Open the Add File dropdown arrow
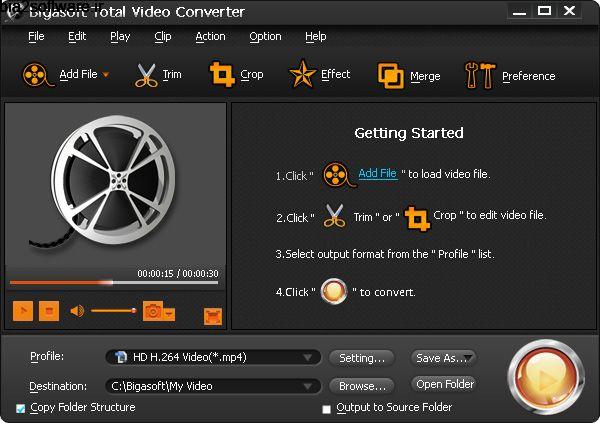The image size is (600, 423). point(106,75)
